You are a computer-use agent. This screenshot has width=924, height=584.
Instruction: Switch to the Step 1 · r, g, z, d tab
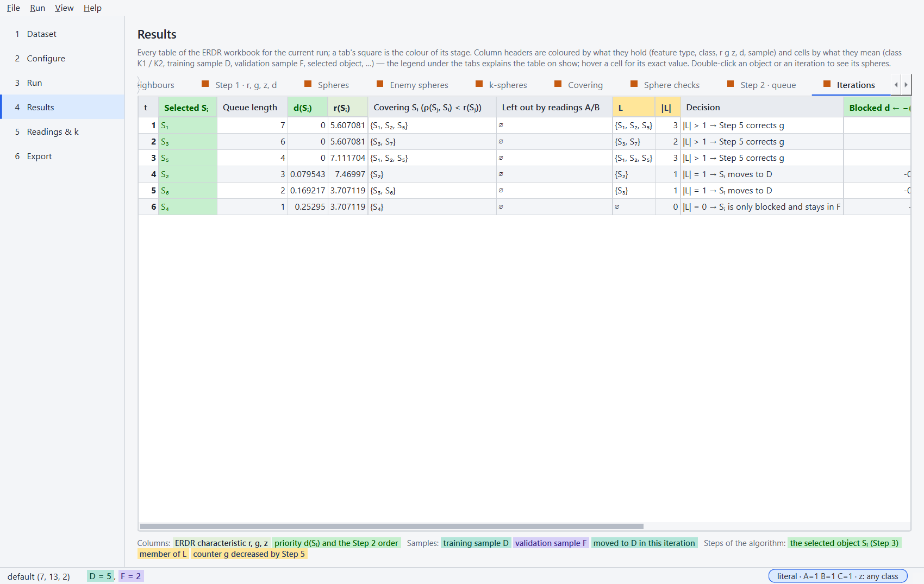pos(239,85)
